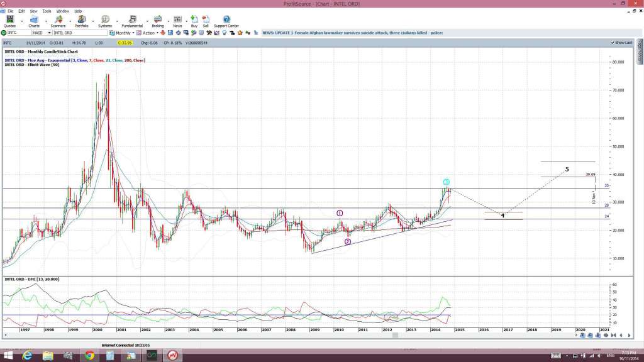
Task: Click the compress bars icon
Action: click(614, 336)
